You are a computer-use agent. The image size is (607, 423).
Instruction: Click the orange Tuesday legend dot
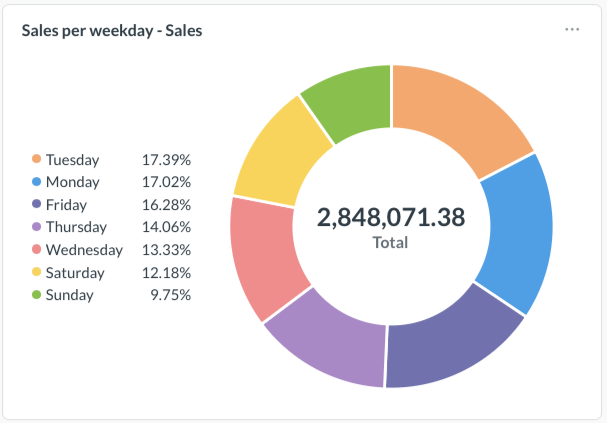37,159
